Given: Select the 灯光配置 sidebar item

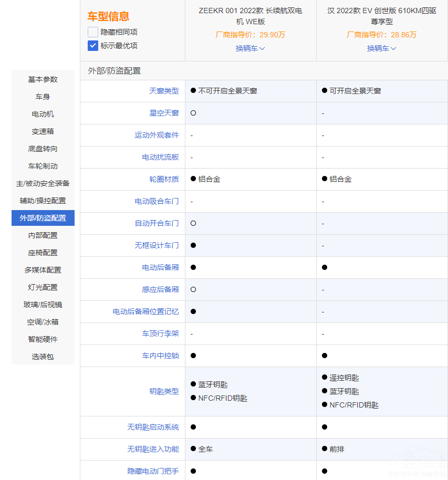Looking at the screenshot, I should (43, 287).
